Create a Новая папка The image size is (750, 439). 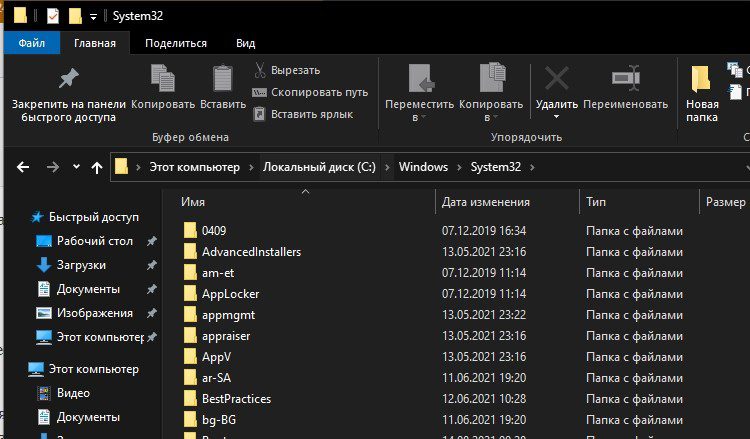[702, 94]
